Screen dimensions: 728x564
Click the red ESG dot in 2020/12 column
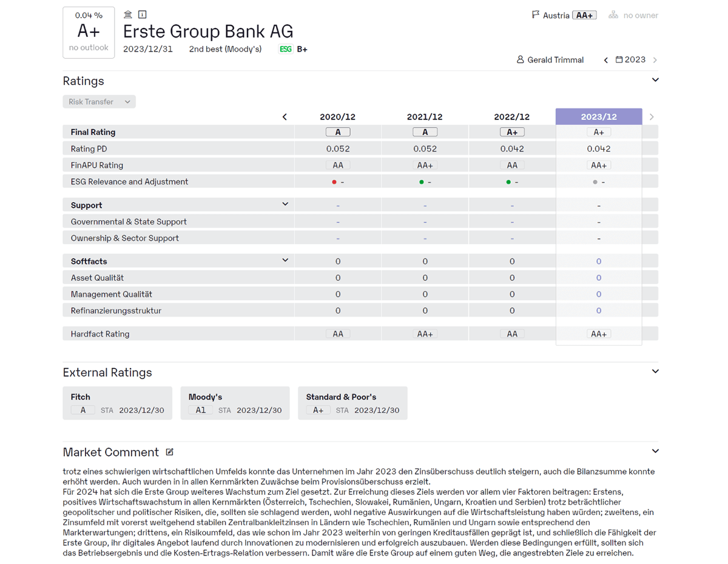click(334, 182)
